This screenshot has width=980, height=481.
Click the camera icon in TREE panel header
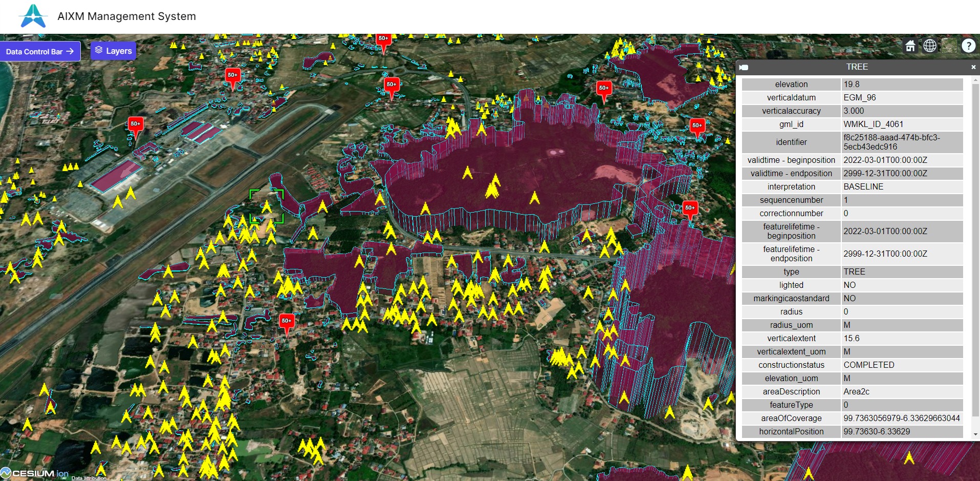(x=744, y=67)
